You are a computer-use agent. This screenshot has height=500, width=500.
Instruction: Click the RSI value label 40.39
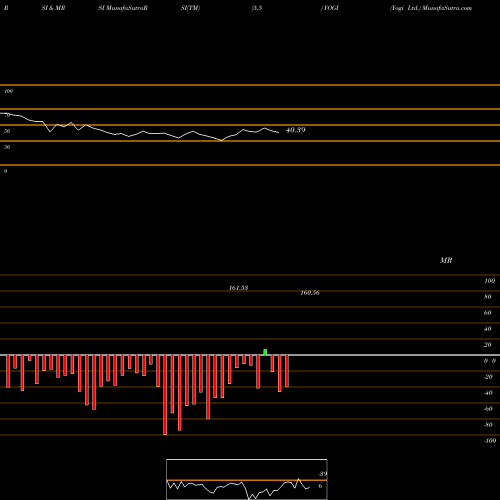pos(296,130)
